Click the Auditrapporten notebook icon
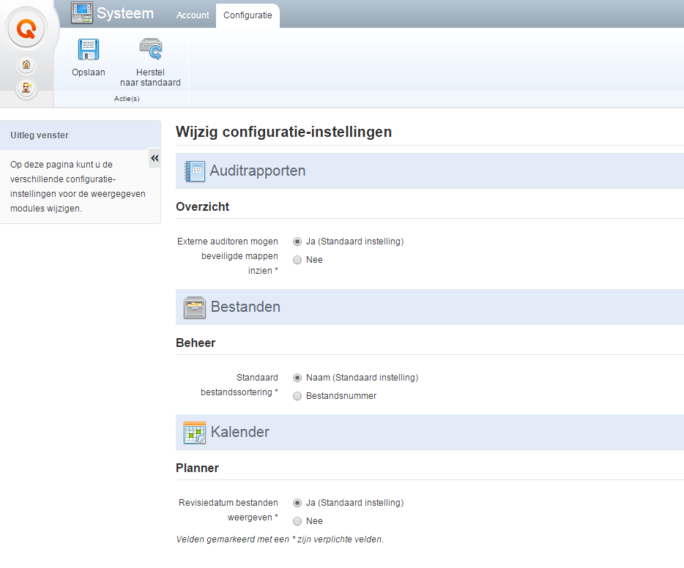The width and height of the screenshot is (684, 568). point(195,171)
